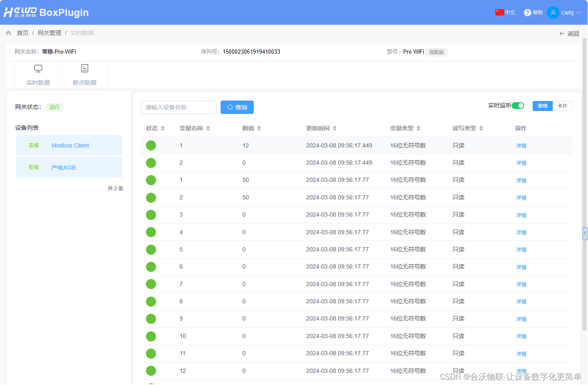Screen dimensions: 588x385
Task: Click the magnifier icon in query button
Action: 230,107
